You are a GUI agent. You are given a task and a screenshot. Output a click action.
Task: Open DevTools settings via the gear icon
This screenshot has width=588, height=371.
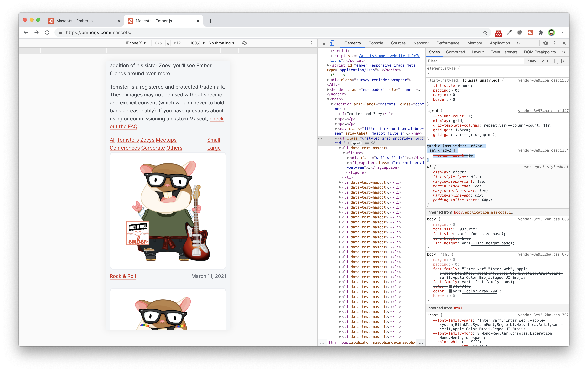pos(546,43)
